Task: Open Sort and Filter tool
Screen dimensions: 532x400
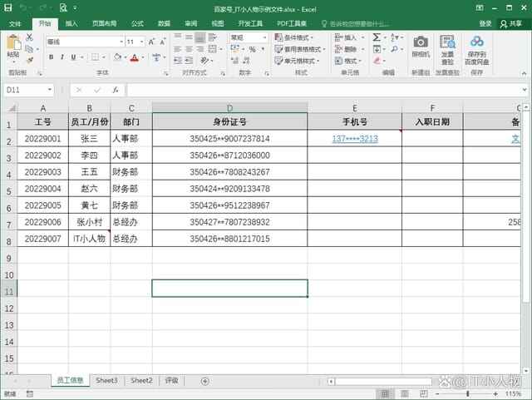Action: click(x=395, y=37)
